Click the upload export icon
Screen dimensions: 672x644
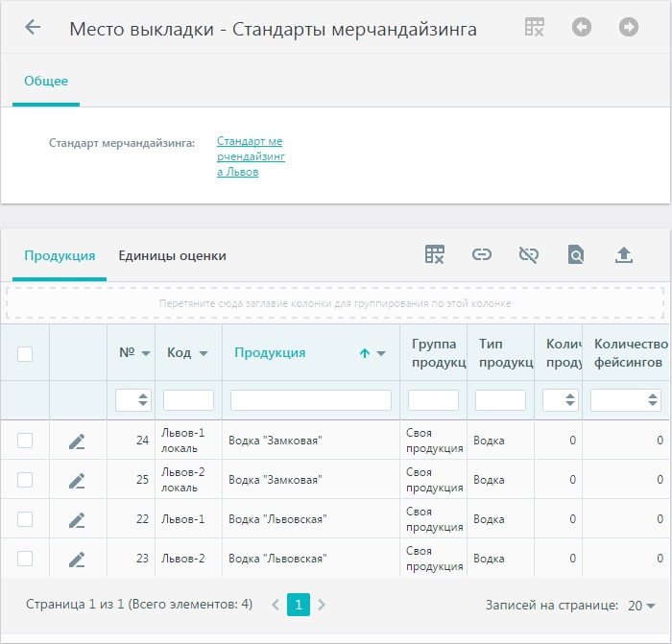click(624, 254)
